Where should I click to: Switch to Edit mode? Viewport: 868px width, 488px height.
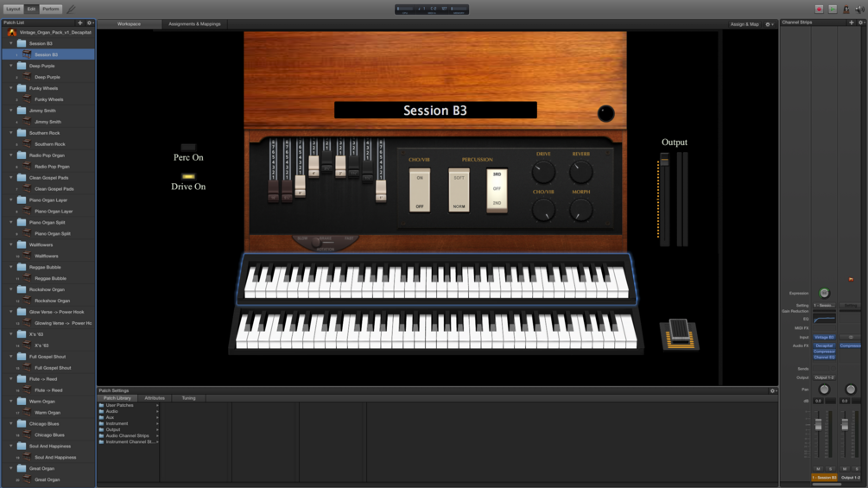coord(32,9)
